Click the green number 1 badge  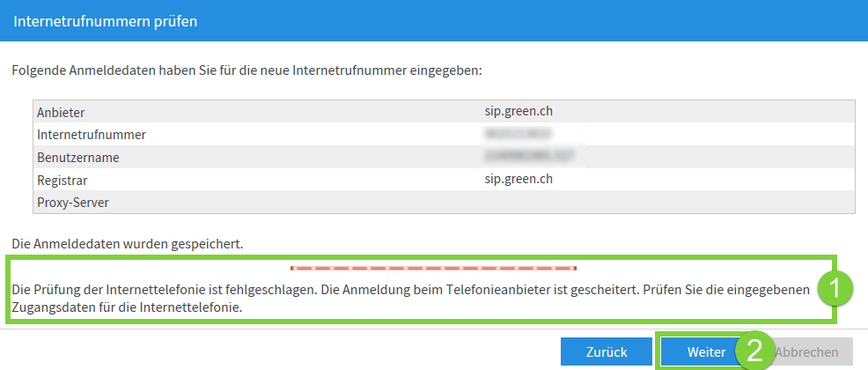835,289
